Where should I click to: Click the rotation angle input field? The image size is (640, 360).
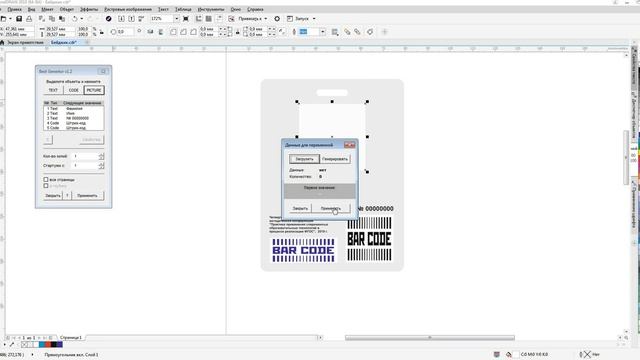pos(126,32)
